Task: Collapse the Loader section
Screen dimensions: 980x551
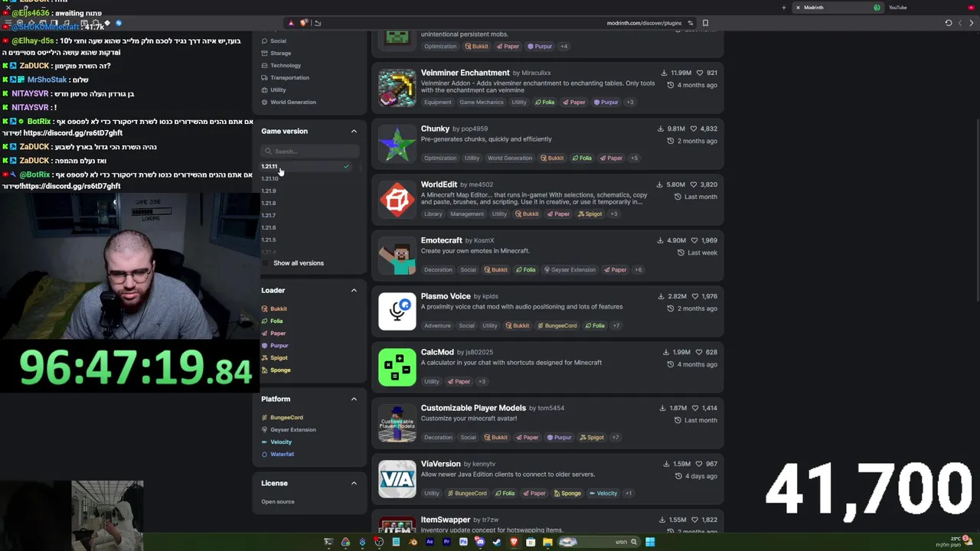Action: click(354, 291)
